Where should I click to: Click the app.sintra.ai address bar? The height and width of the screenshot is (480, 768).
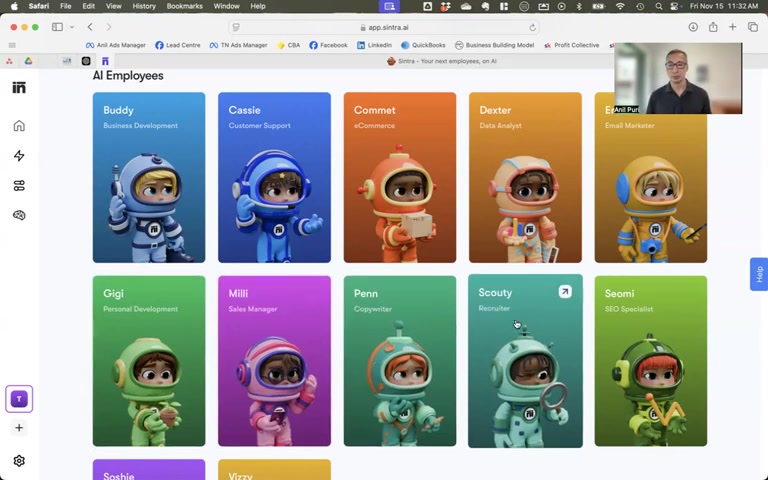(x=384, y=27)
